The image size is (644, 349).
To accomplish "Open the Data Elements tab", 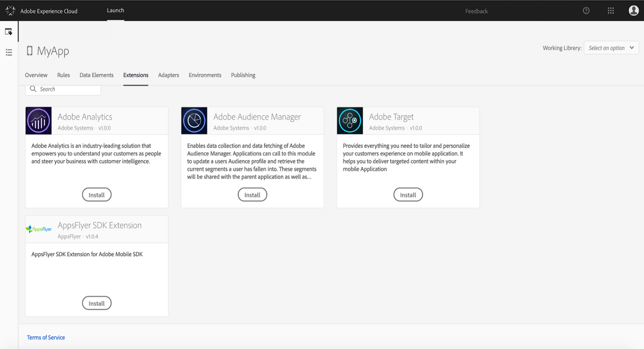I will pyautogui.click(x=96, y=75).
